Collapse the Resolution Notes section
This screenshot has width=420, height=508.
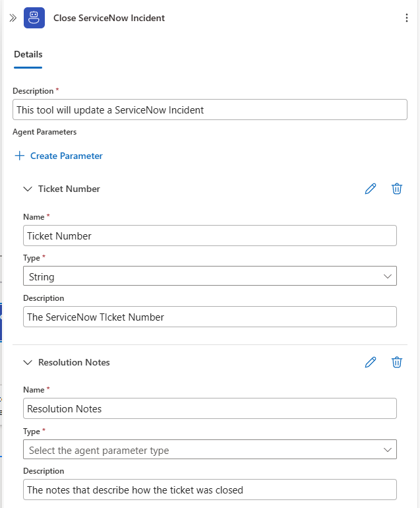pos(28,362)
